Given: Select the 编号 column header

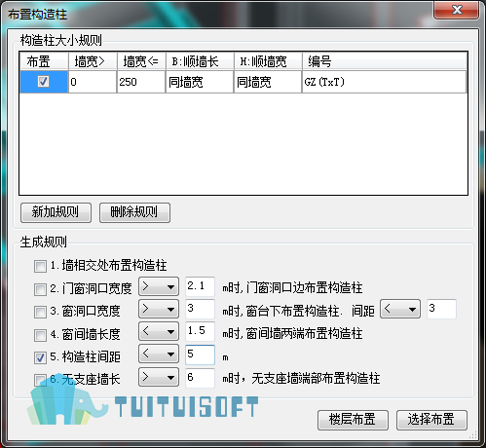Looking at the screenshot, I should point(385,61).
